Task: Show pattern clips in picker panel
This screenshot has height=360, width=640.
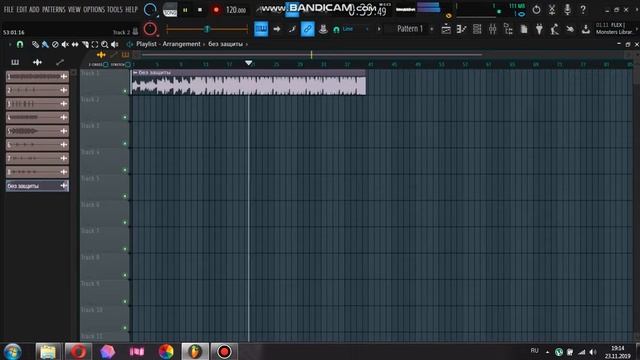Action: coord(15,62)
